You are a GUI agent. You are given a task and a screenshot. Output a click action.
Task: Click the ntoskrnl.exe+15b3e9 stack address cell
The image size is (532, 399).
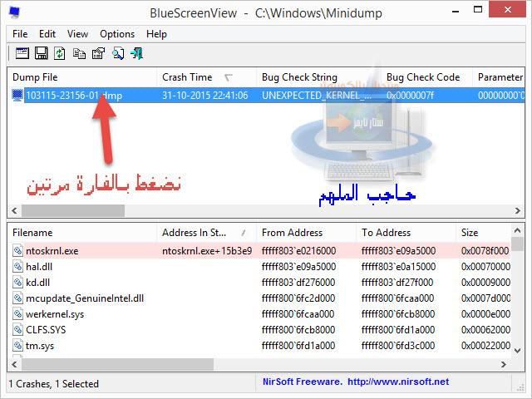point(207,251)
